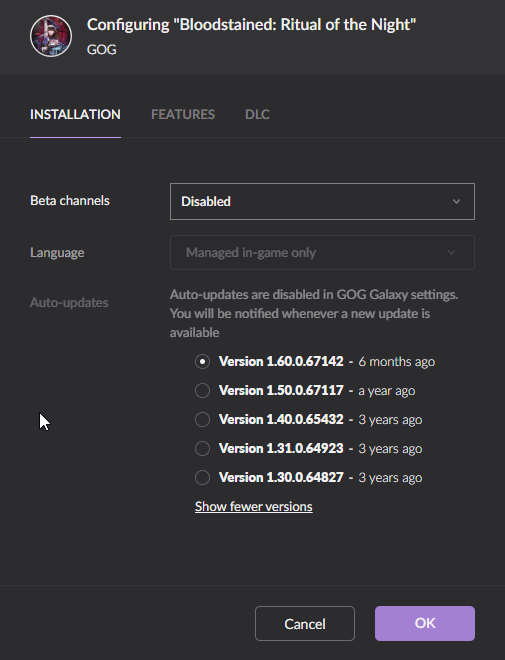Select Version 1.50.0.67117 radio button
The width and height of the screenshot is (505, 660).
point(202,391)
